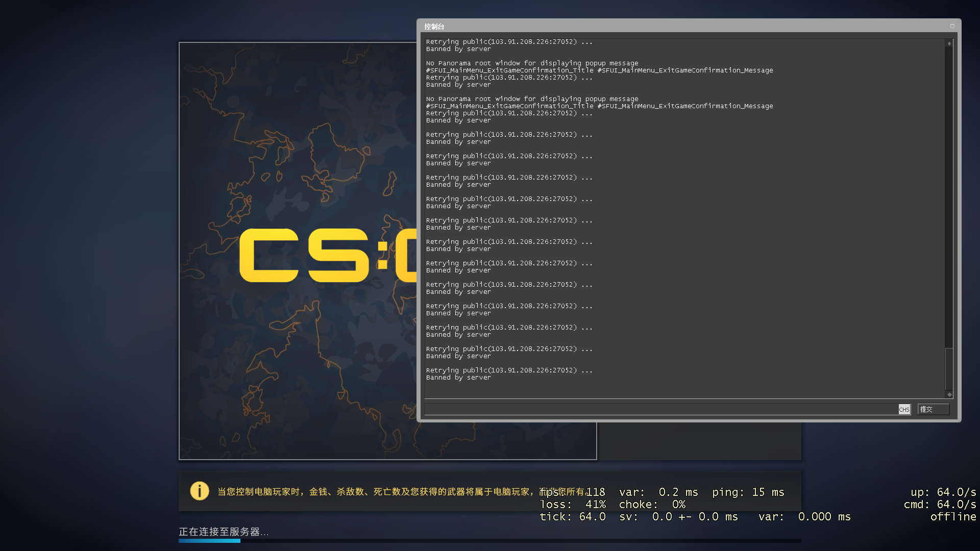Click the blue loading progress bar
The image size is (980, 551).
(209, 541)
